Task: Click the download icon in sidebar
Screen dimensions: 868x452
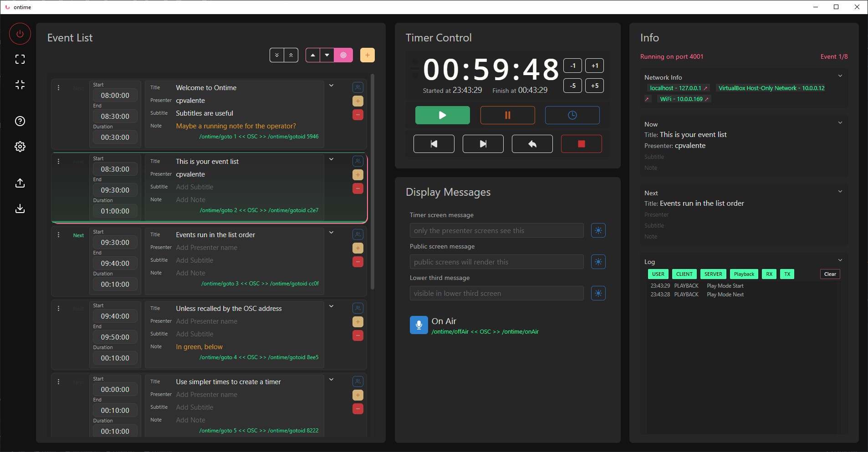Action: [x=20, y=208]
